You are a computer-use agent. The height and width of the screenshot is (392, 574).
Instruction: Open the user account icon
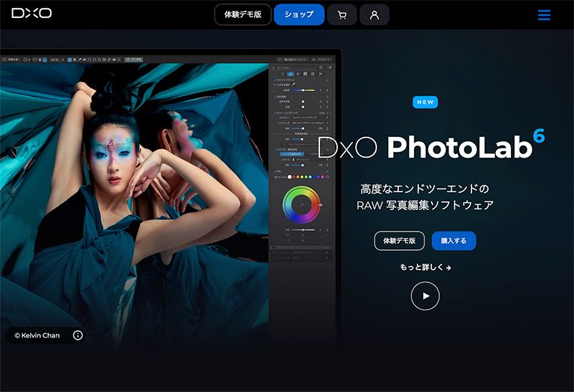[x=374, y=15]
